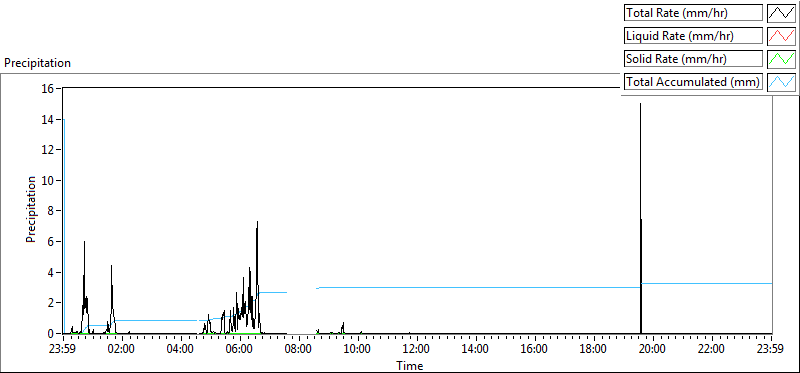Click the 0 value on the Y axis
Screen dimensions: 800x373
[52, 333]
